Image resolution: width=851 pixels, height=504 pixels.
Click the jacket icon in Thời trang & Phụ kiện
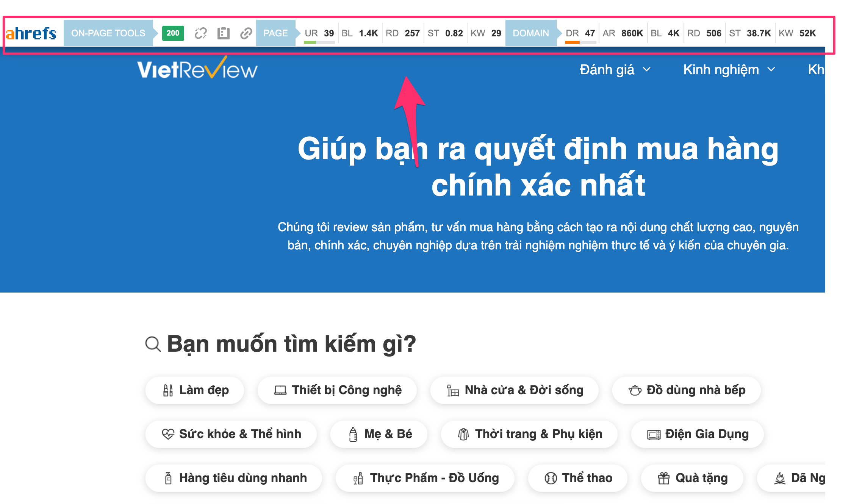point(463,434)
